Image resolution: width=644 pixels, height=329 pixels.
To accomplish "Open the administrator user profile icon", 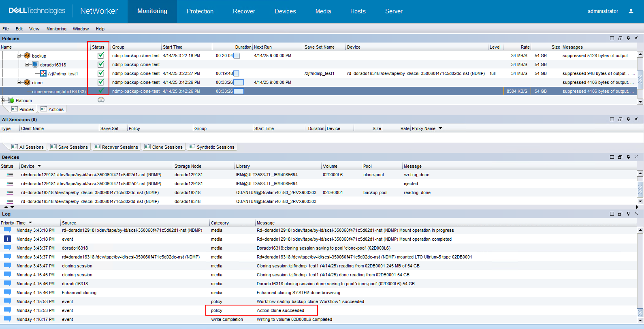I will pos(631,11).
